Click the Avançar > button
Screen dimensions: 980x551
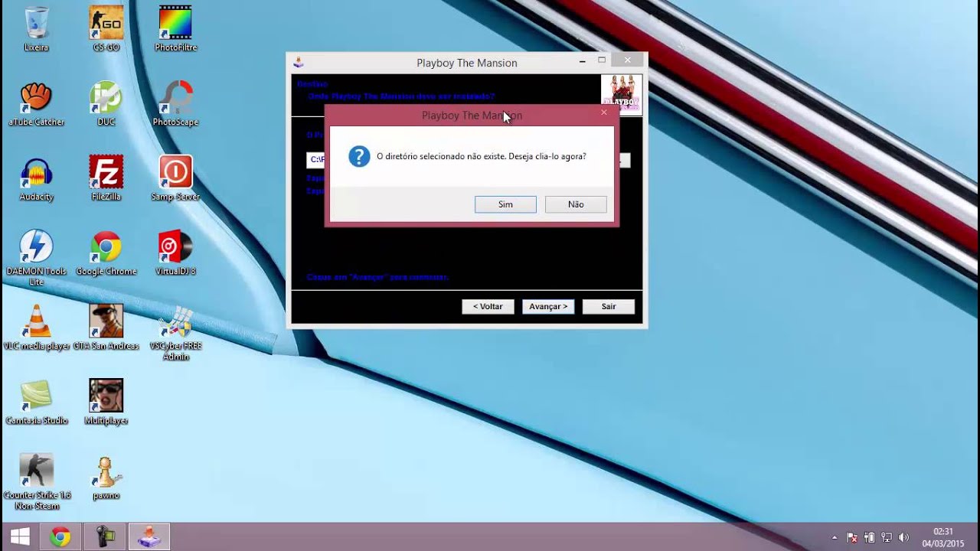548,306
